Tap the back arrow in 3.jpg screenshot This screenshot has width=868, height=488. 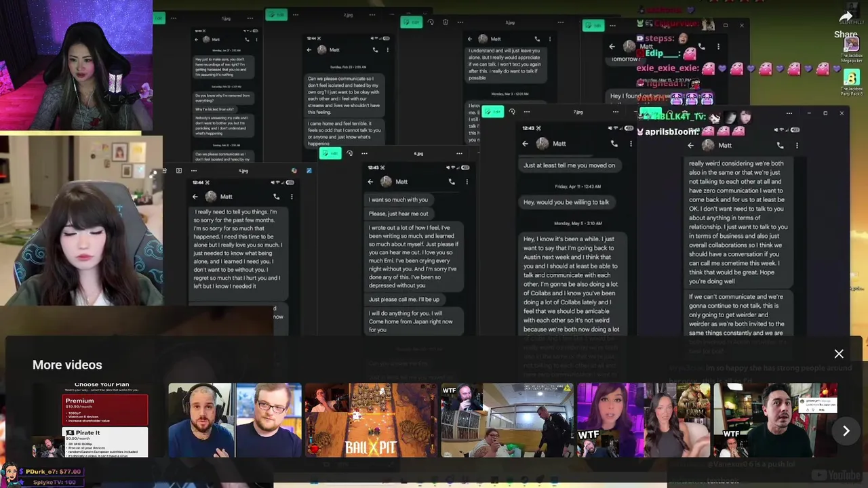(471, 39)
